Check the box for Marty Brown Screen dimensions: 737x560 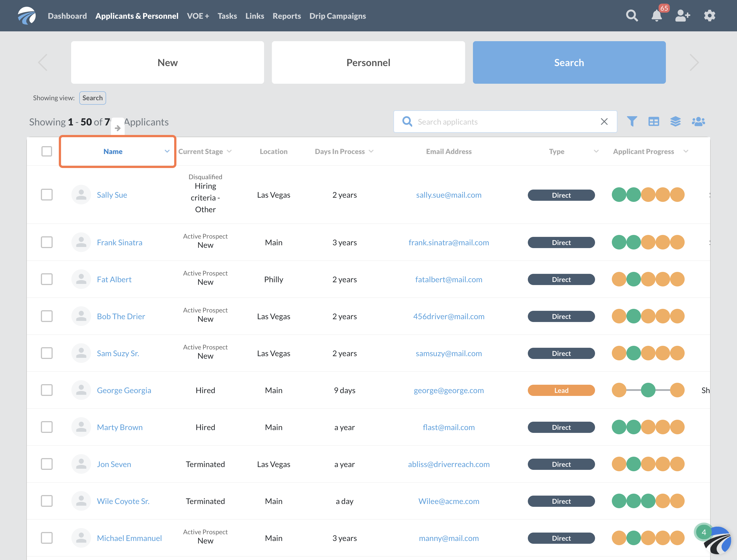tap(47, 427)
